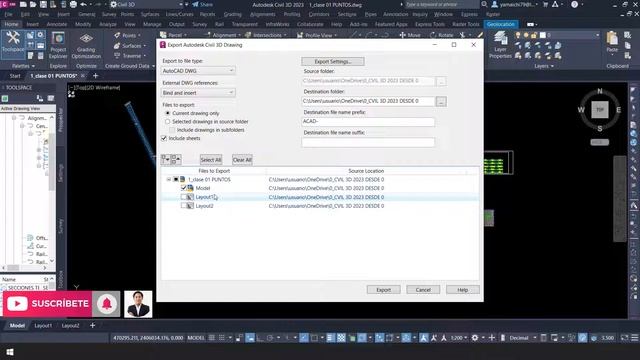Screen dimensions: 640x360
Task: Click the browse button beside Destination folder
Action: (441, 101)
